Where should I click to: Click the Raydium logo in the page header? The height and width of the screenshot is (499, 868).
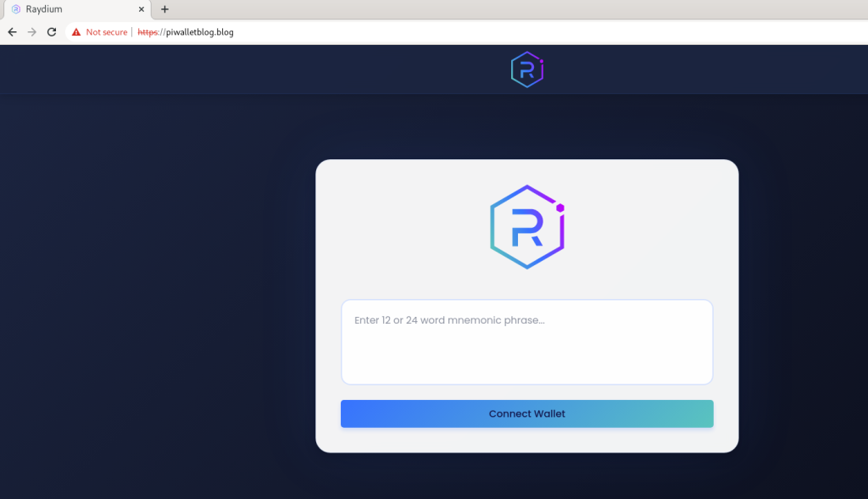point(526,69)
